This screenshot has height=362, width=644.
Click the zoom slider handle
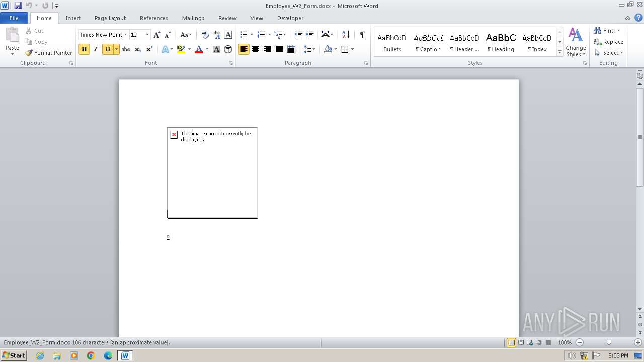click(x=609, y=342)
